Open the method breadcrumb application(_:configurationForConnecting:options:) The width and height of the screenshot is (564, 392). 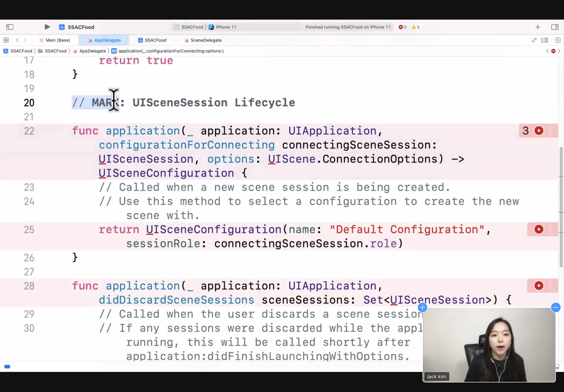coord(171,51)
